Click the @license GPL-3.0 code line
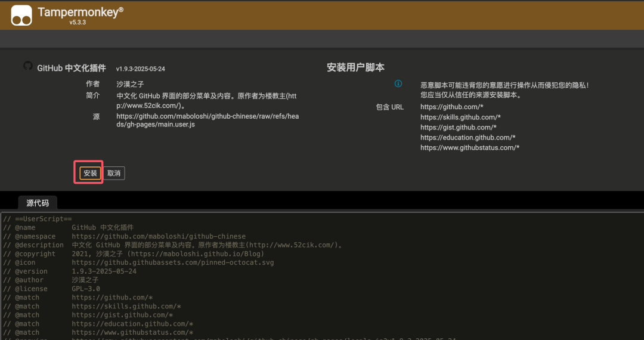Viewport: 644px width, 340px height. pos(51,289)
